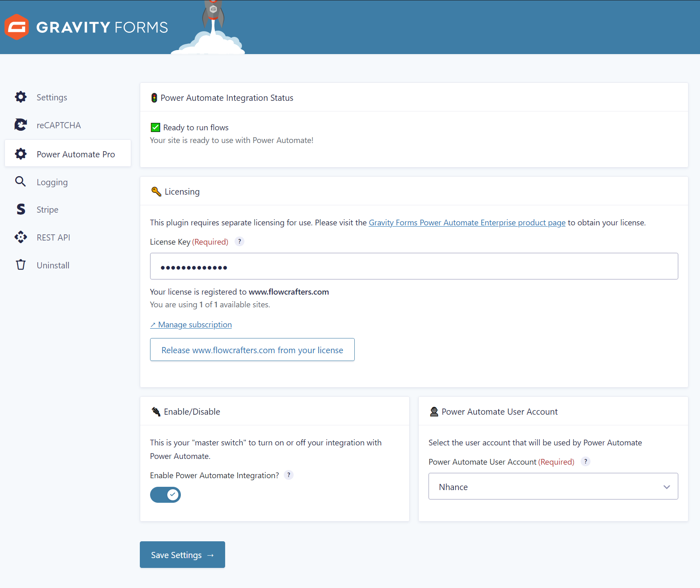The height and width of the screenshot is (588, 700).
Task: Click the License Key help question mark
Action: click(x=239, y=241)
